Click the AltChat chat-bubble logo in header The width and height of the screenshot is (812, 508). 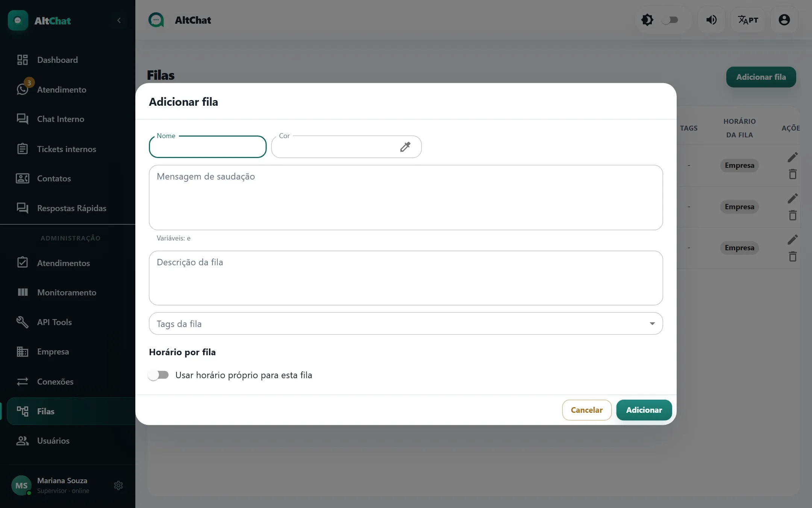156,20
